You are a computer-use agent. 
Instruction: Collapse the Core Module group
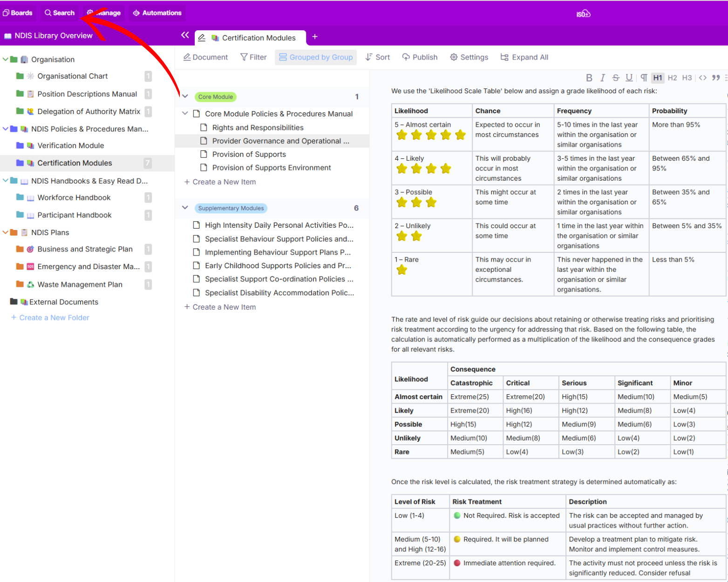(185, 96)
